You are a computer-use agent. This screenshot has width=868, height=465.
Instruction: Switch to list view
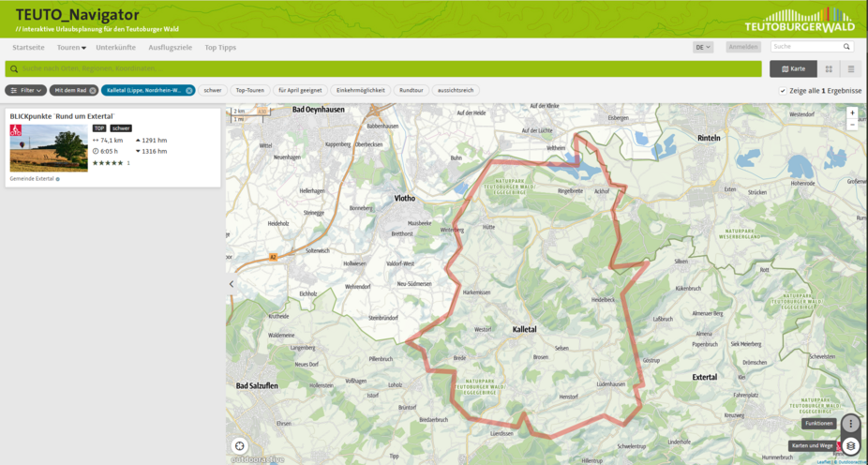pyautogui.click(x=851, y=68)
